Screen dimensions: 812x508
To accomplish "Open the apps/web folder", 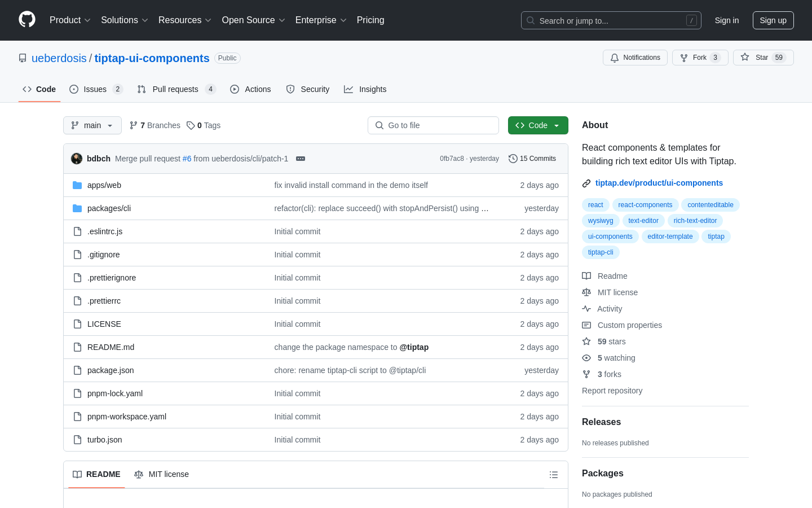I will 104,185.
